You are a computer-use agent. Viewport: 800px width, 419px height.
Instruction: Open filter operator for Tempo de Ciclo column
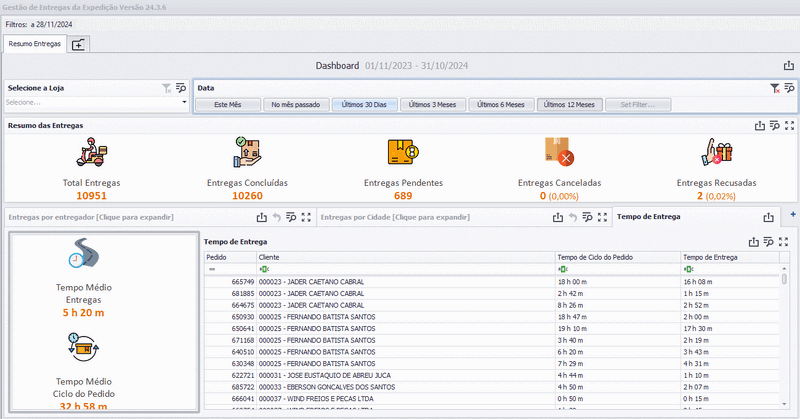tap(562, 269)
